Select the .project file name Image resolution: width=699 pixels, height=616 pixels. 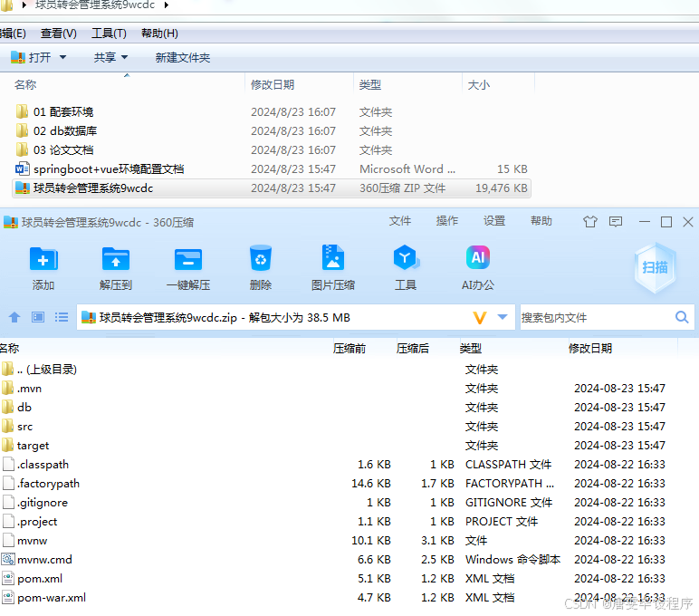(x=37, y=522)
